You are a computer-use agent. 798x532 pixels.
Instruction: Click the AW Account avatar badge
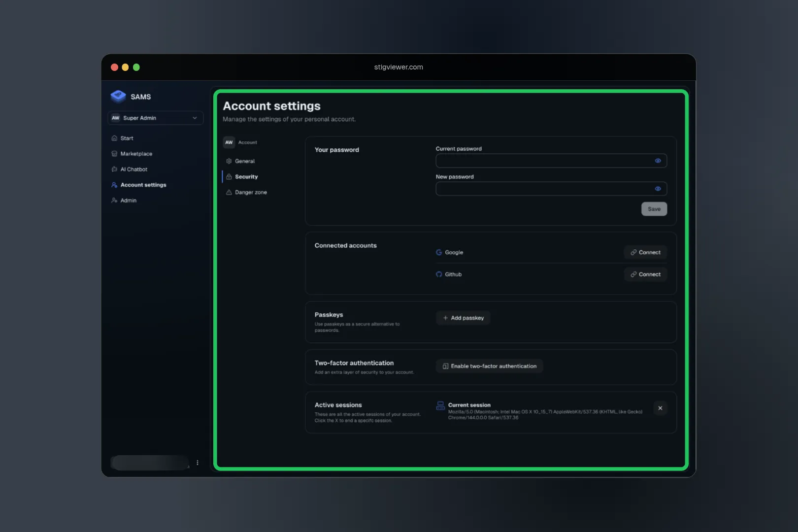229,142
